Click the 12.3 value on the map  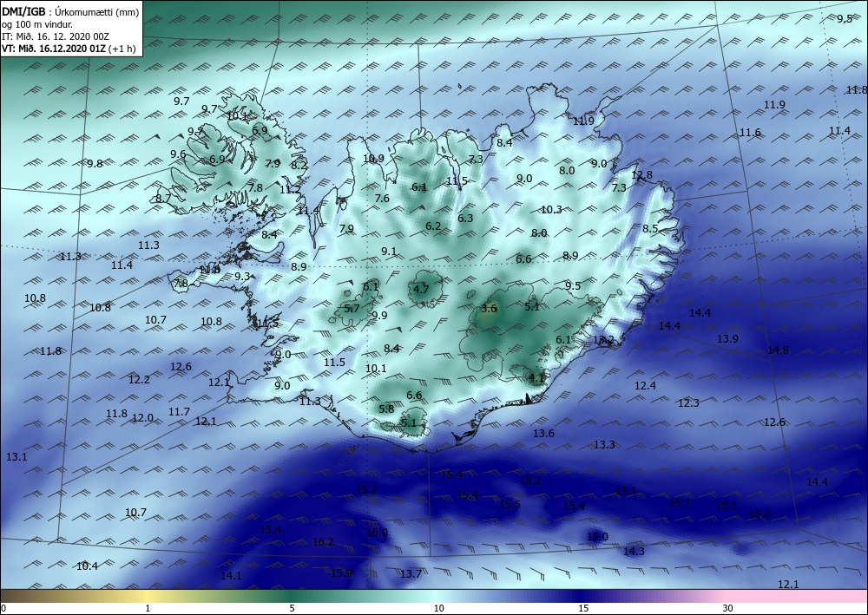688,403
